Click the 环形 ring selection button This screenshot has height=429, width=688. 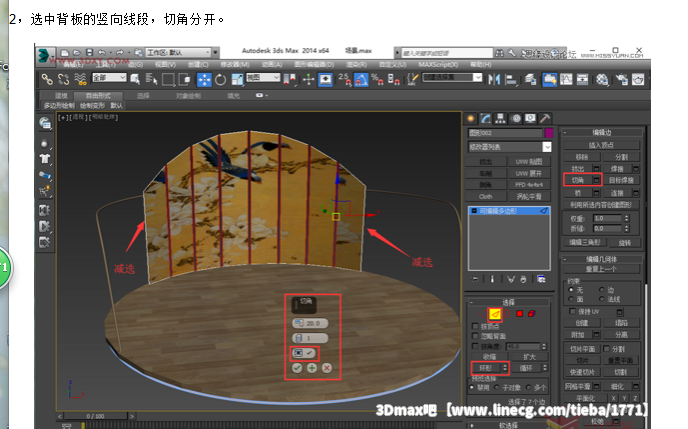tap(485, 368)
